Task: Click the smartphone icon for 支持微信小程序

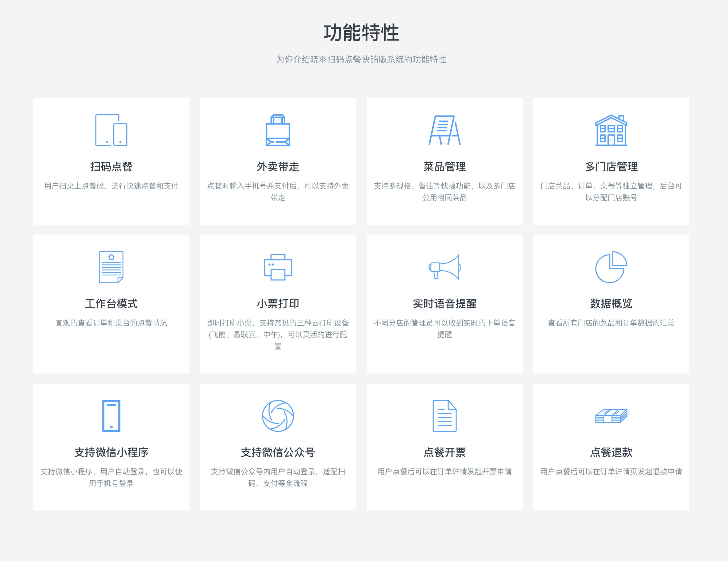Action: (111, 416)
